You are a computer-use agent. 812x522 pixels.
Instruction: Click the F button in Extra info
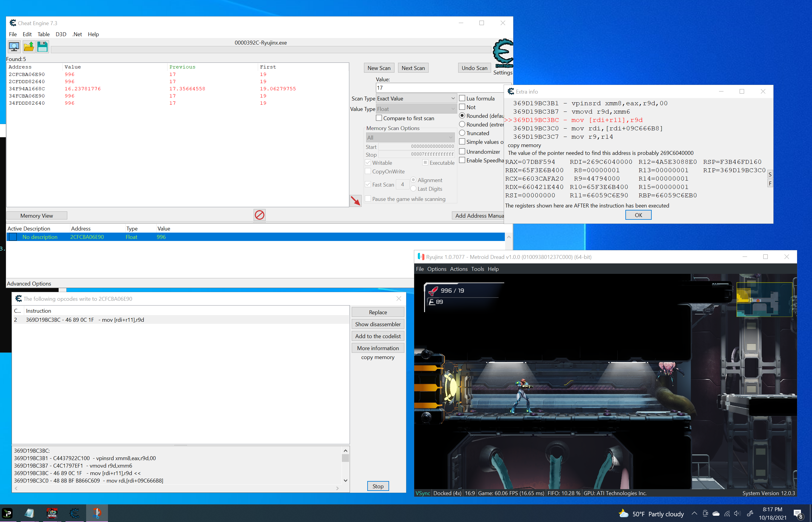click(770, 183)
